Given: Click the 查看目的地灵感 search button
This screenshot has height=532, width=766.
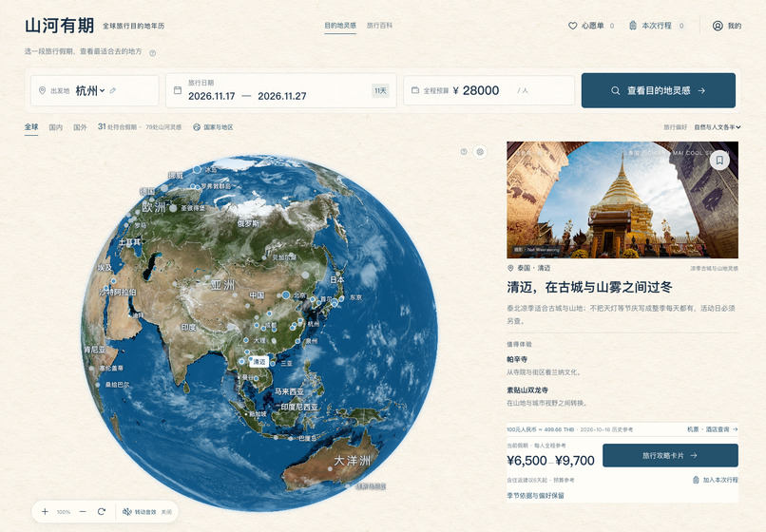Looking at the screenshot, I should [658, 90].
